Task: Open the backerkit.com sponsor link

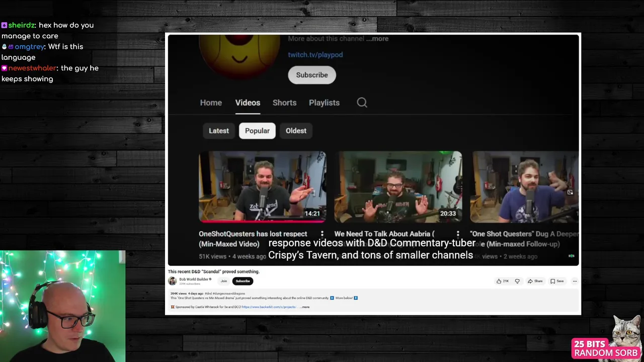Action: (269, 307)
